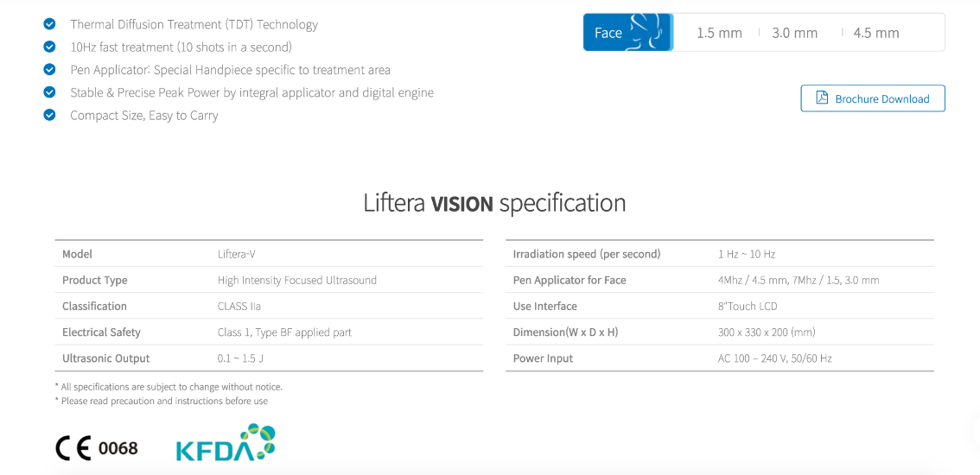The width and height of the screenshot is (980, 475).
Task: Click 'Irradiation speed (per second)' label
Action: click(586, 255)
